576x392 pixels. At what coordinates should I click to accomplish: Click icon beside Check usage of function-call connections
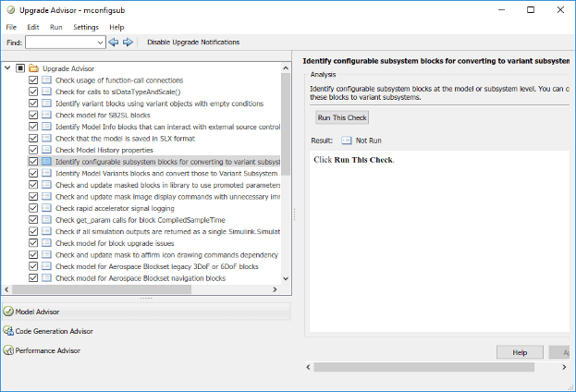tap(46, 80)
